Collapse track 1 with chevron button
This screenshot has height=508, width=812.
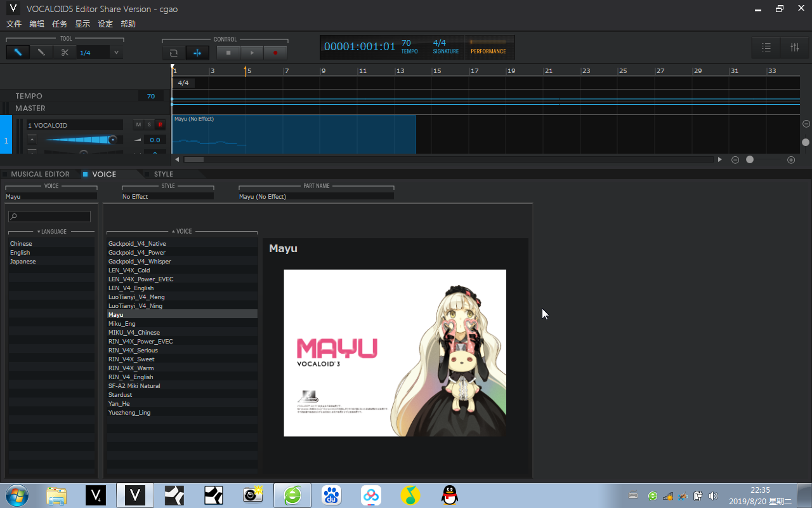[32, 139]
